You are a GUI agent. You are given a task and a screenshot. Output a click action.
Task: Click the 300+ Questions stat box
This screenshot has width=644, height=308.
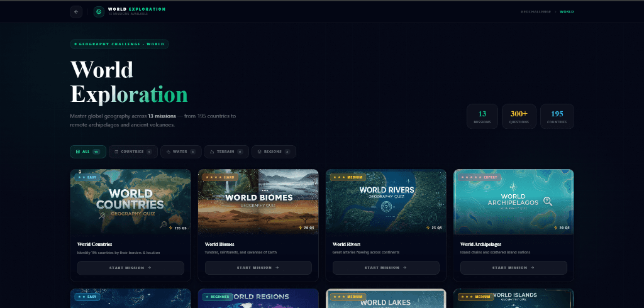[x=519, y=116]
